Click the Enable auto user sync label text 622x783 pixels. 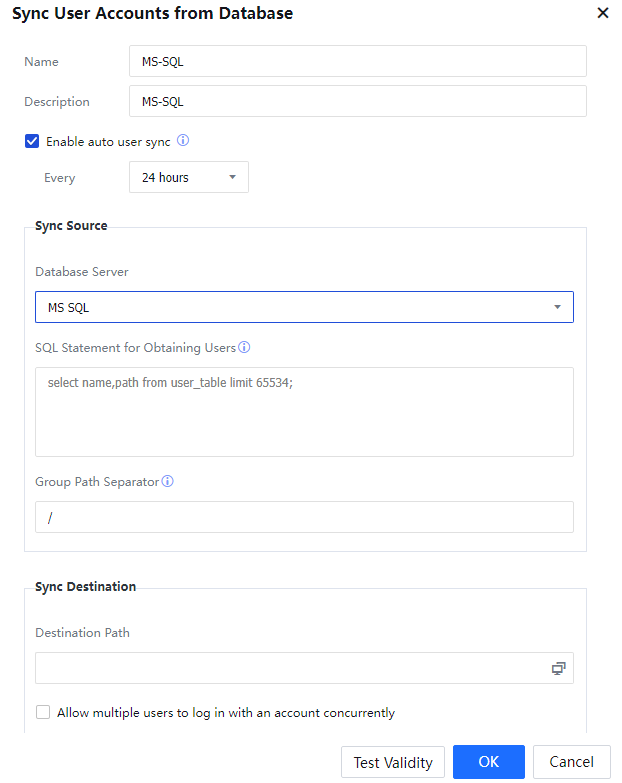tap(108, 142)
